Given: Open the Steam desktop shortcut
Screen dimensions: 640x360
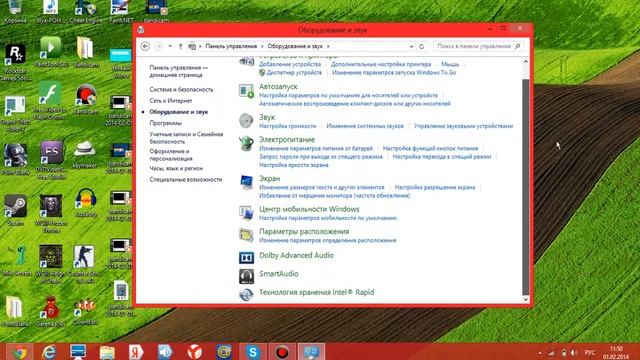Looking at the screenshot, I should pyautogui.click(x=15, y=210).
